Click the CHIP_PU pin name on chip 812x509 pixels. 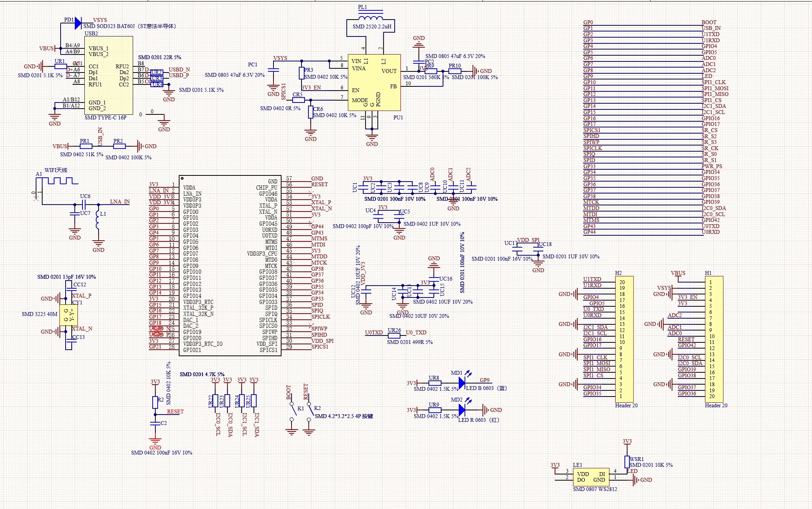coord(267,188)
